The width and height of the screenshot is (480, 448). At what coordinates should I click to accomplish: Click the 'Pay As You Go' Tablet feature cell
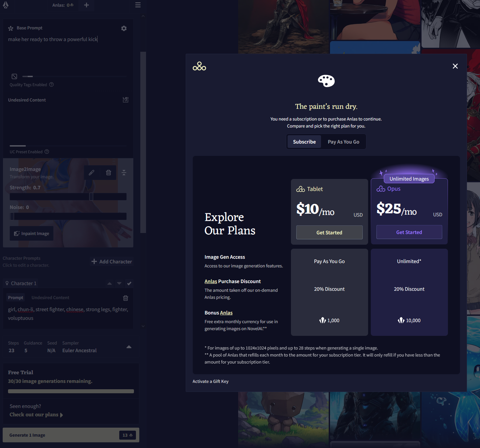point(329,261)
